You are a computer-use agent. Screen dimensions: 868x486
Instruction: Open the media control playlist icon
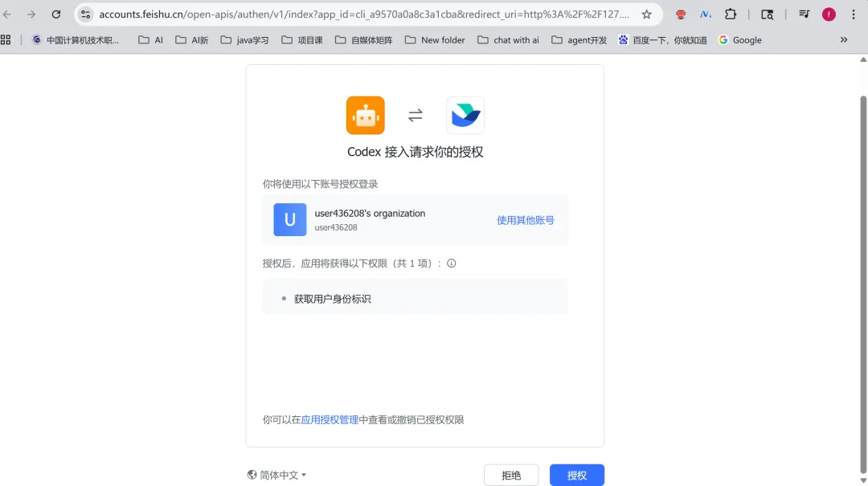click(805, 14)
